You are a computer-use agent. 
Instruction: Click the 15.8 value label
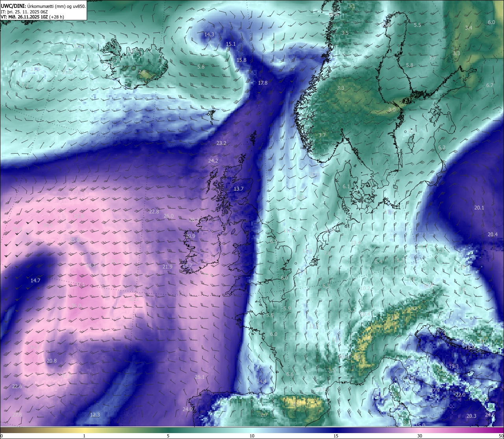[x=241, y=60]
